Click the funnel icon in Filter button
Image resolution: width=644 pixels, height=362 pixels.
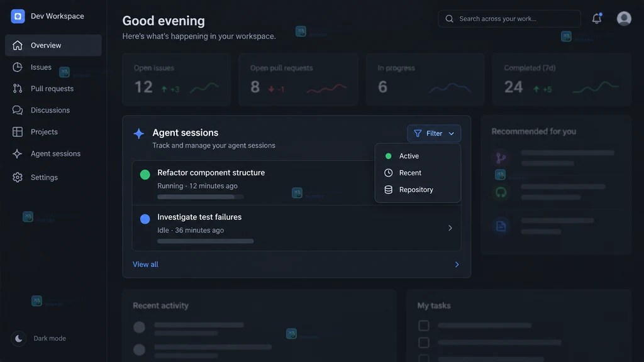click(418, 133)
